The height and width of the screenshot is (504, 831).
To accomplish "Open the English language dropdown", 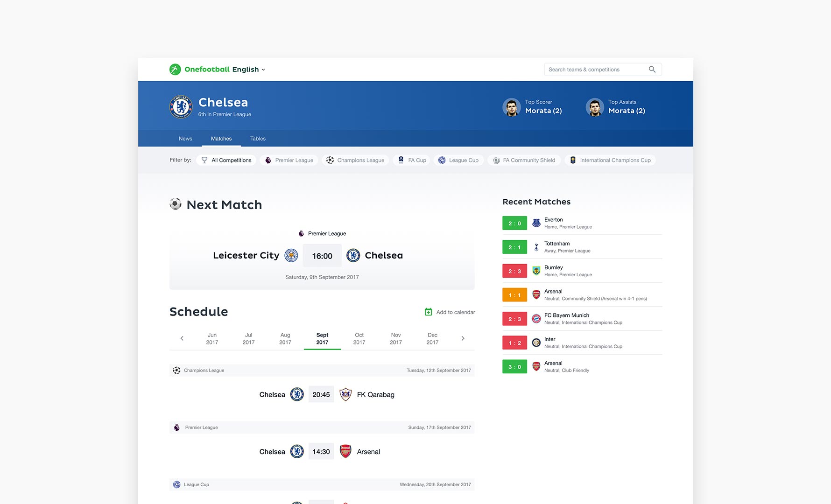I will 249,70.
